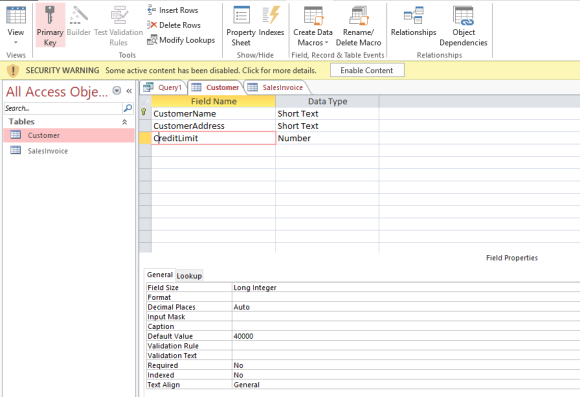Viewport: 580px width, 397px height.
Task: Switch to SalesInvoice tab
Action: click(x=276, y=87)
